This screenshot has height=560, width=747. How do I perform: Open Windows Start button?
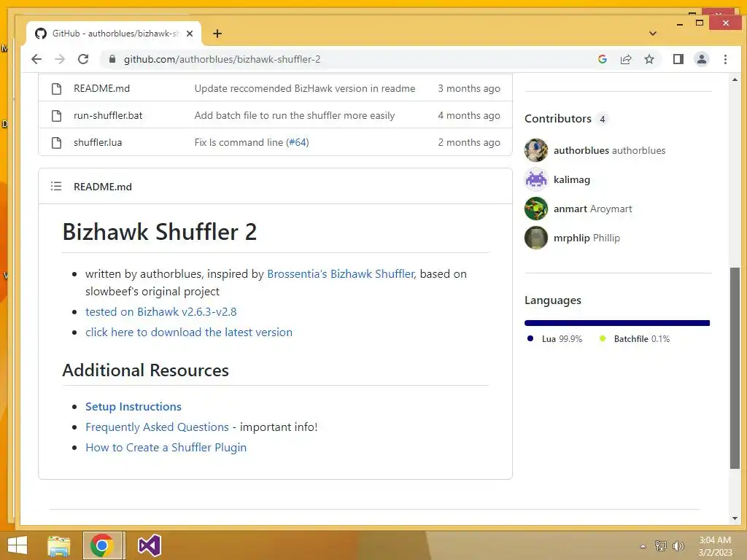point(18,545)
